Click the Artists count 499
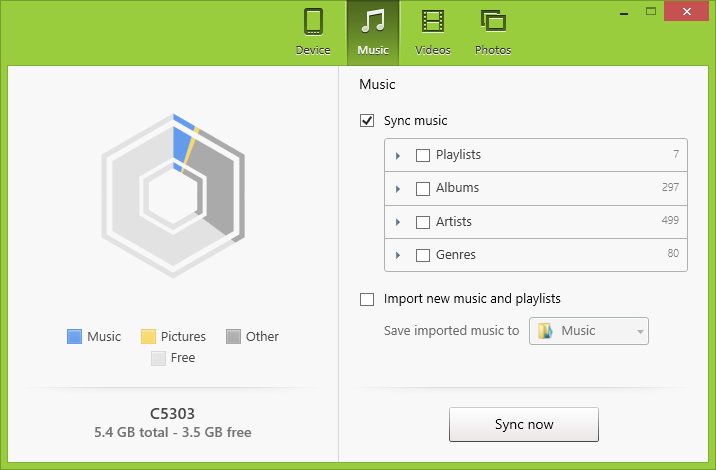This screenshot has width=716, height=470. pos(670,220)
